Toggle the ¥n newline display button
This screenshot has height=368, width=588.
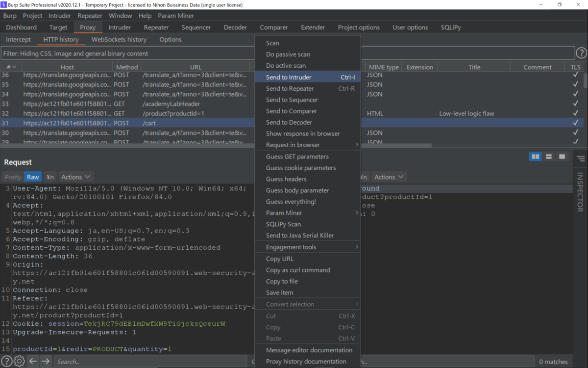(x=50, y=177)
